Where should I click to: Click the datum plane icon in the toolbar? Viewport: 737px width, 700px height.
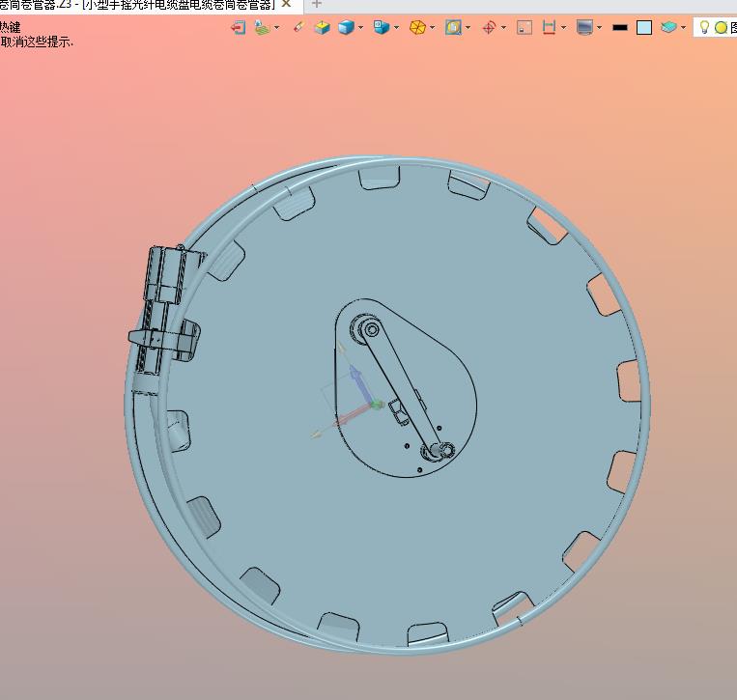tap(263, 28)
